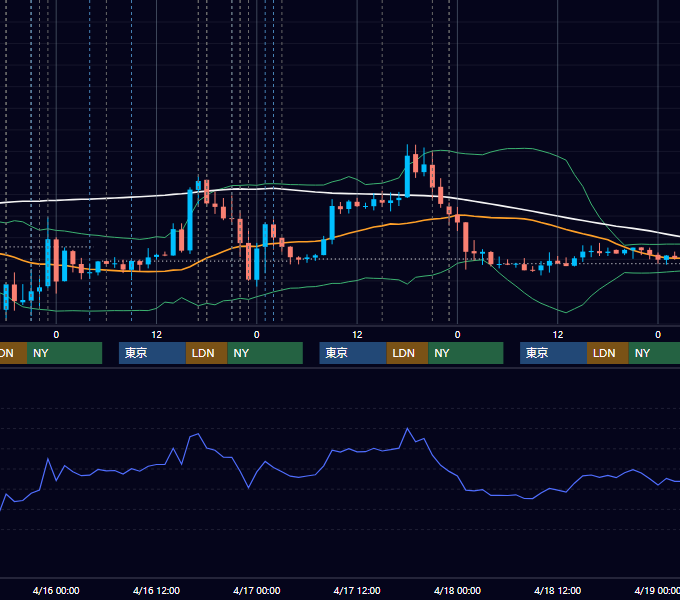Click the tallest blue candle near 4/17 18:00
Image resolution: width=680 pixels, height=600 pixels.
(x=407, y=176)
